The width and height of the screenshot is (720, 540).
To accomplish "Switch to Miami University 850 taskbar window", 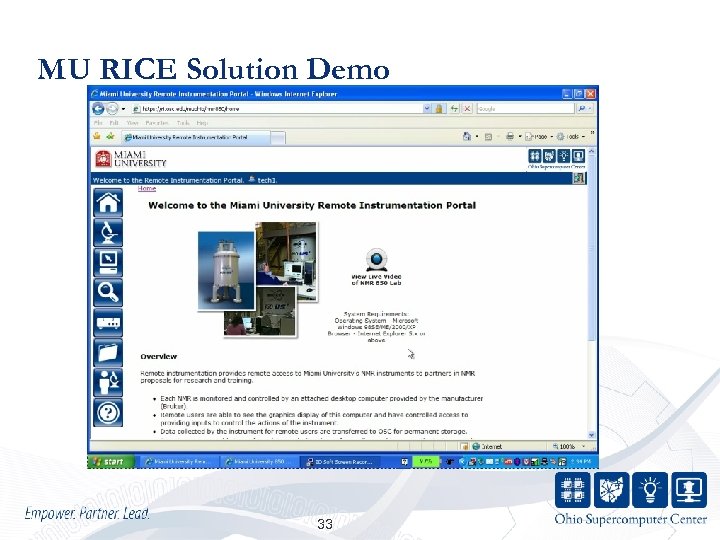I will (x=259, y=461).
